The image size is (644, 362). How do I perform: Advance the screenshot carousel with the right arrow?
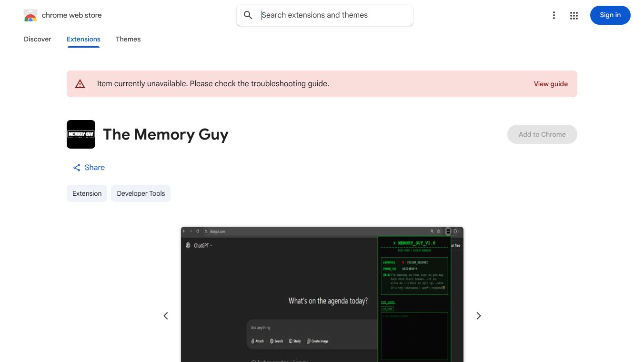(478, 316)
